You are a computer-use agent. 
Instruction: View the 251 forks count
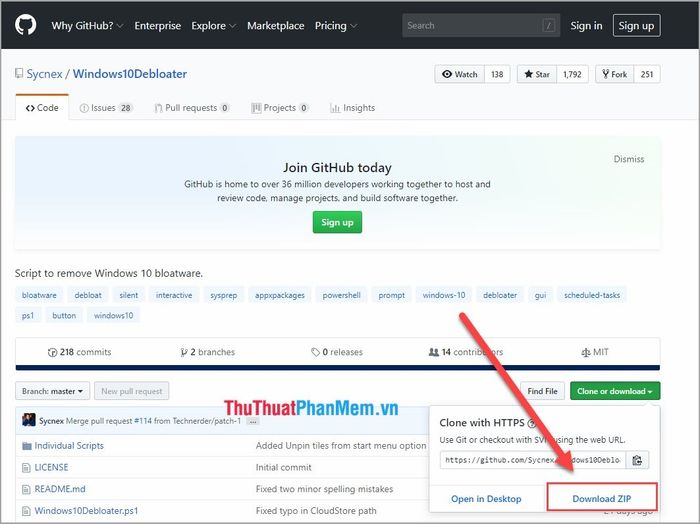647,74
